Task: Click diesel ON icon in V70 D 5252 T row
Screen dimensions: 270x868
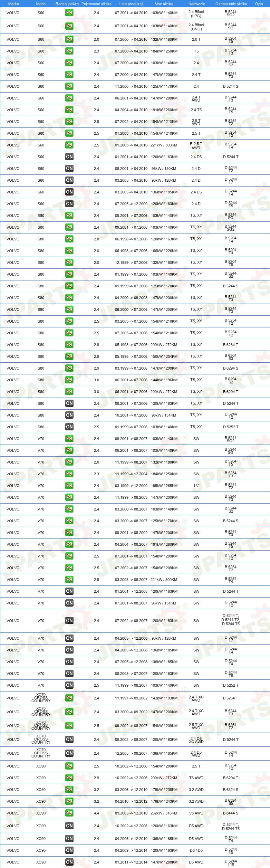Action: 69,685
